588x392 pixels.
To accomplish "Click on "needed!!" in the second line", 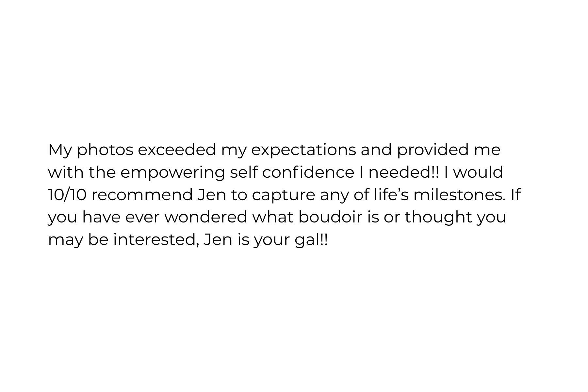I will point(404,172).
